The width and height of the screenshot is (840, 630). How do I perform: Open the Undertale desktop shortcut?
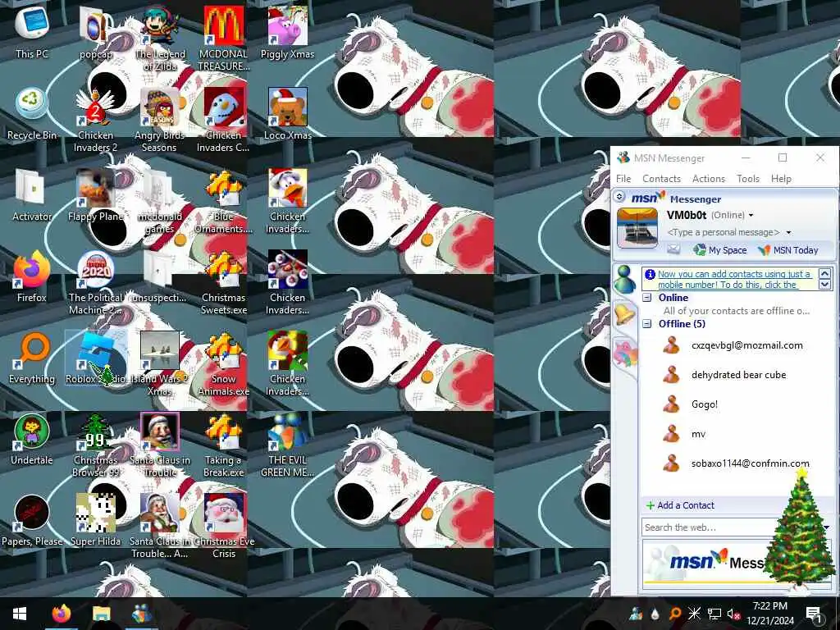(32, 440)
